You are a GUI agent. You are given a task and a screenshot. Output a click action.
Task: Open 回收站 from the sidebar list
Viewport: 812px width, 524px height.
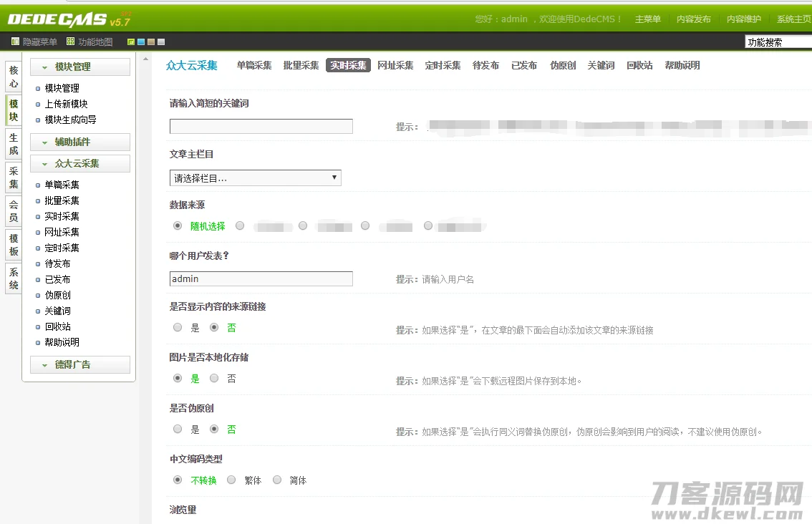[59, 326]
